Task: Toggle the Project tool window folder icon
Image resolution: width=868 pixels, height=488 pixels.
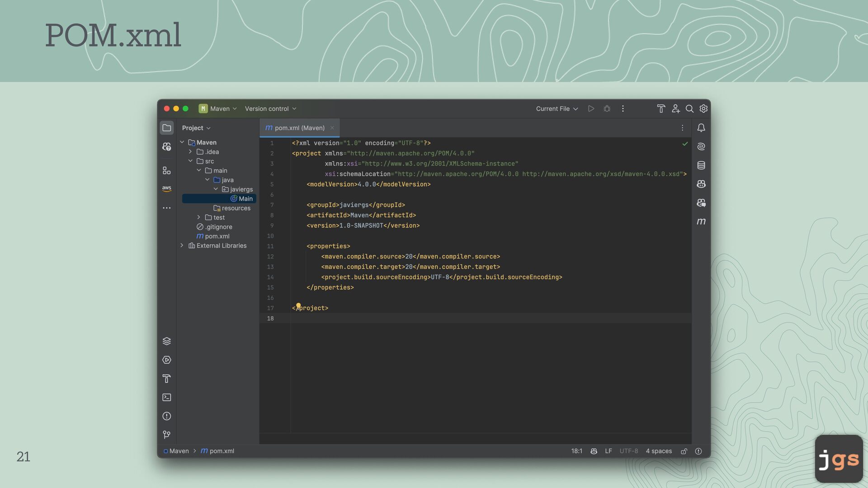Action: point(166,128)
